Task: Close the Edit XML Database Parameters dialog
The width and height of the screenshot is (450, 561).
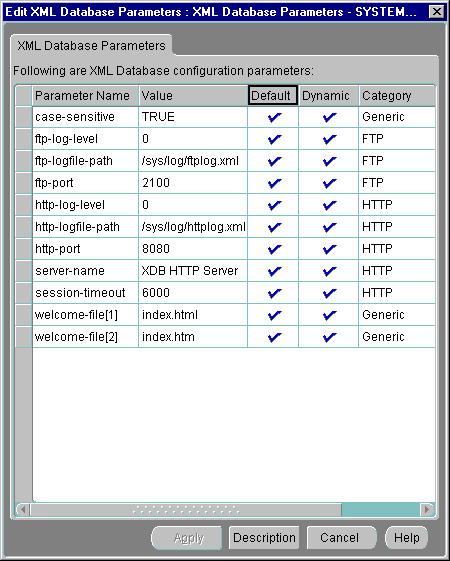Action: [436, 12]
